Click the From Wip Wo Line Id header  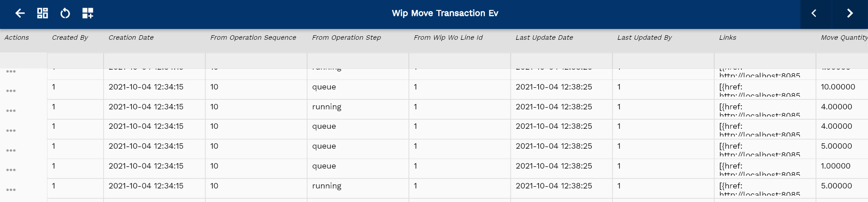click(448, 38)
